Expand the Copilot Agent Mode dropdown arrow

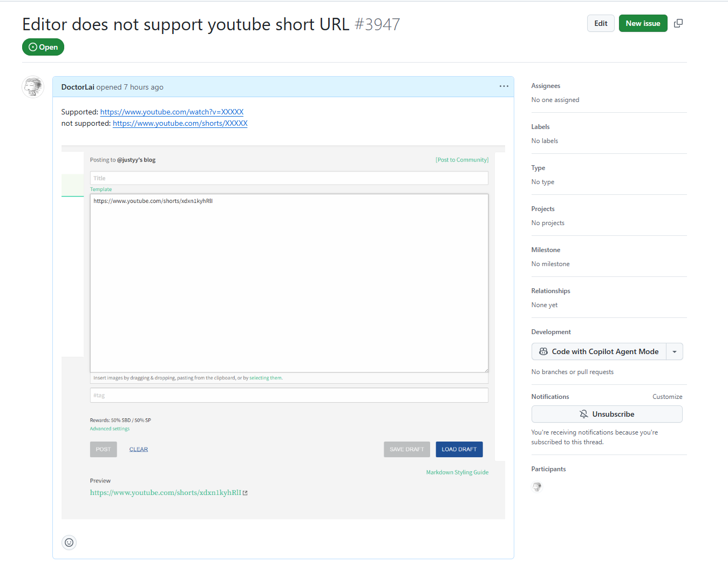pyautogui.click(x=675, y=351)
